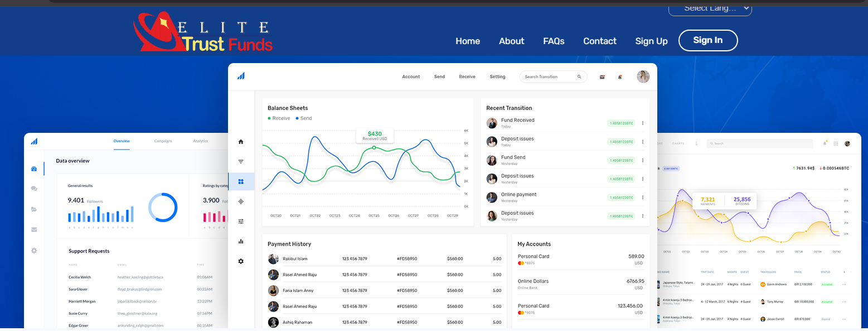The width and height of the screenshot is (868, 331).
Task: Open the About page
Action: tap(511, 41)
